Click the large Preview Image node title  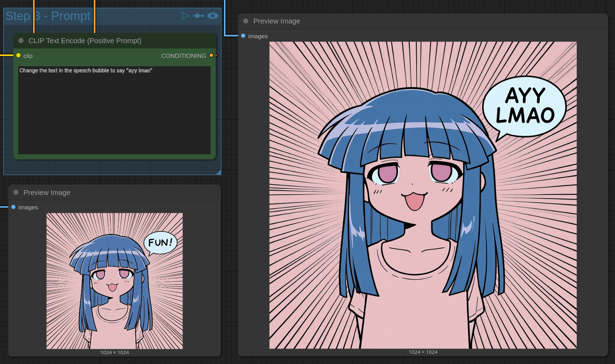click(277, 21)
